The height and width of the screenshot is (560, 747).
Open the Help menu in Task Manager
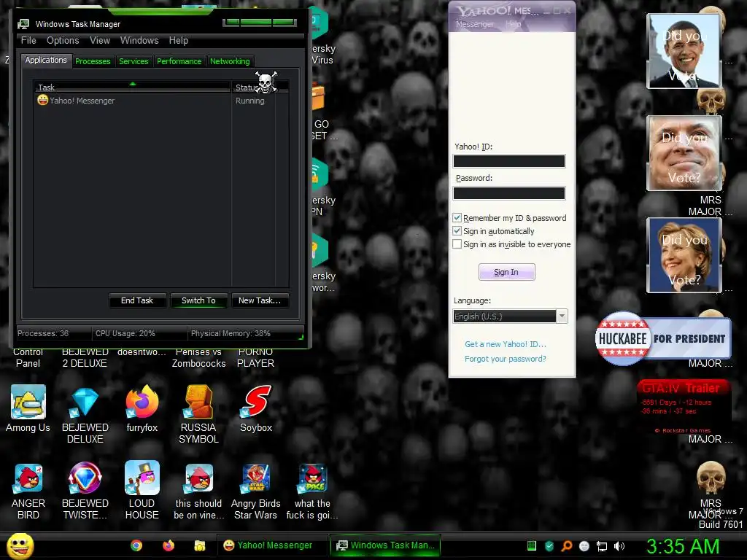click(x=179, y=41)
